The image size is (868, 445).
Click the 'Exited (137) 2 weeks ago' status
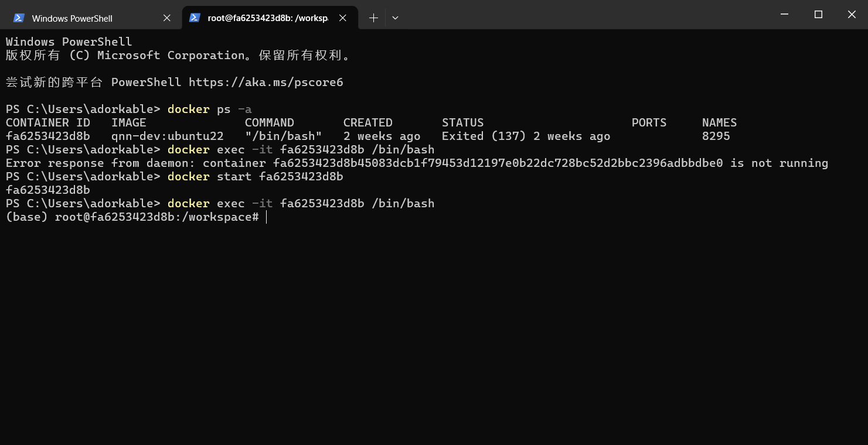tap(526, 136)
